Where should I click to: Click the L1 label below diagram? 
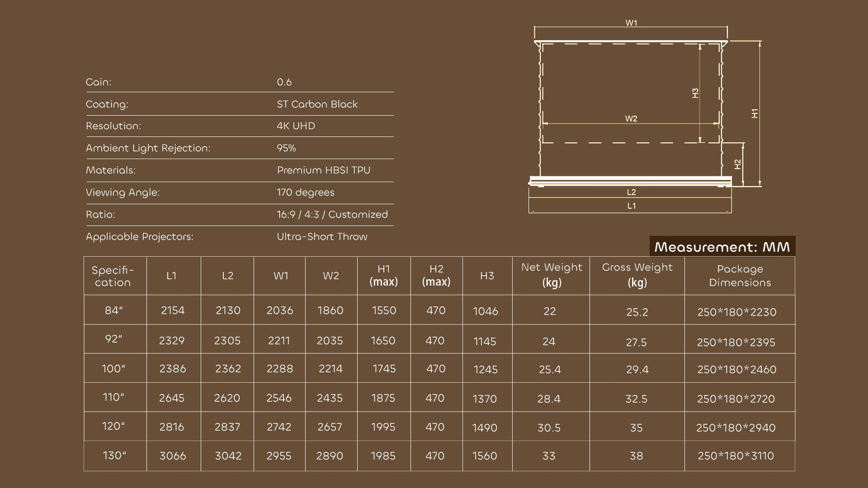631,206
